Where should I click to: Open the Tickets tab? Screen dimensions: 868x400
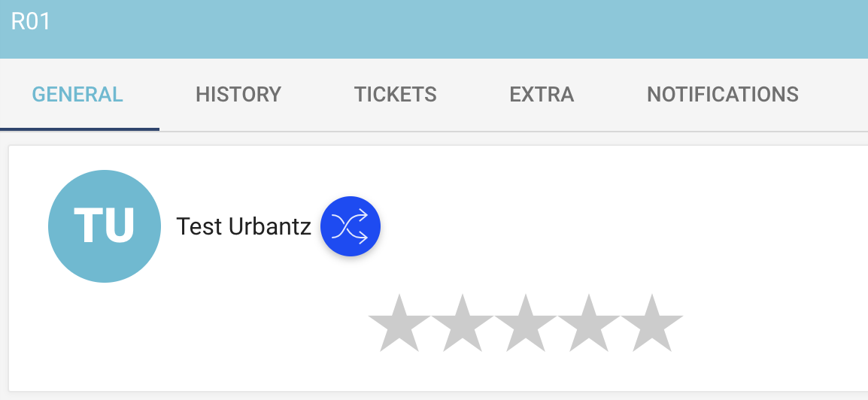click(x=395, y=95)
